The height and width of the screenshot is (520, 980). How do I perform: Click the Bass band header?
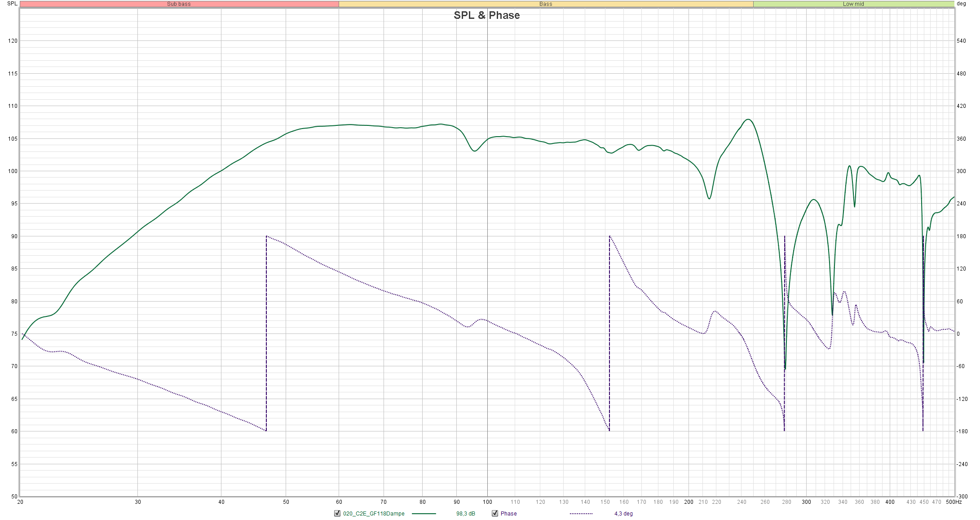(x=546, y=4)
